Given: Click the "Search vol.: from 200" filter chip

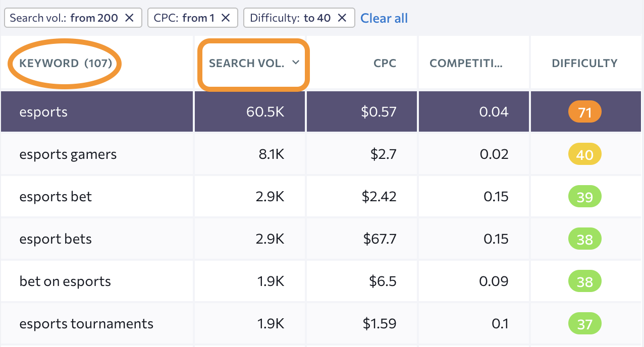Looking at the screenshot, I should 63,18.
